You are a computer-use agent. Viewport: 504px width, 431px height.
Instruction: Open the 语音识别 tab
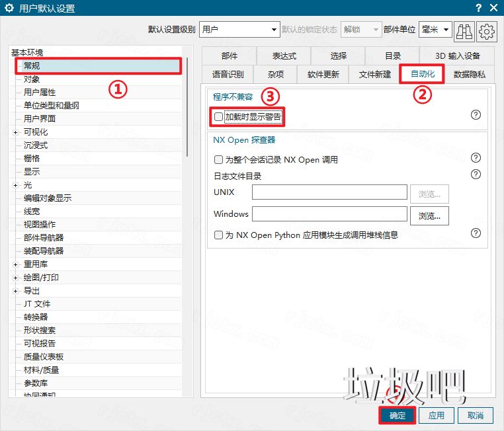(228, 75)
